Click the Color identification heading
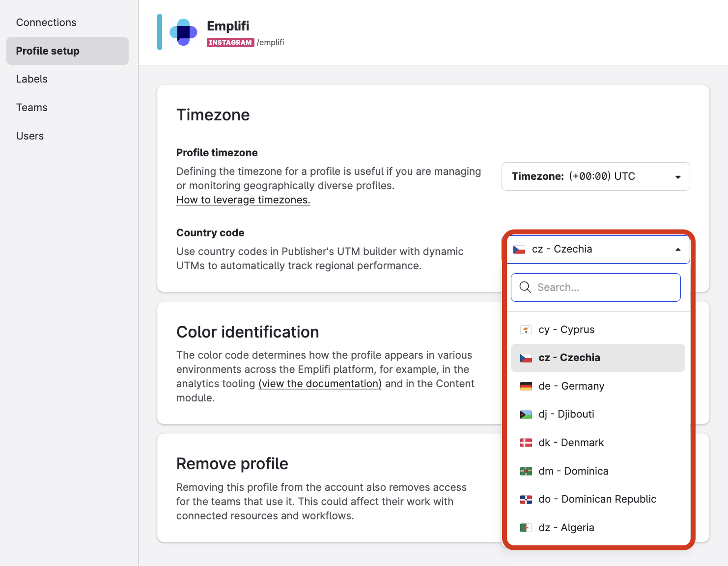The width and height of the screenshot is (728, 566). click(x=248, y=332)
